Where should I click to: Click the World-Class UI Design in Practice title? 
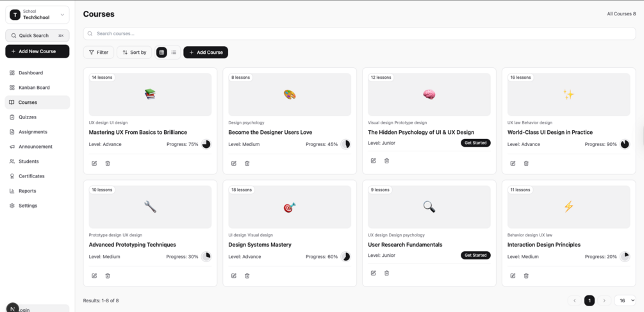click(x=550, y=132)
